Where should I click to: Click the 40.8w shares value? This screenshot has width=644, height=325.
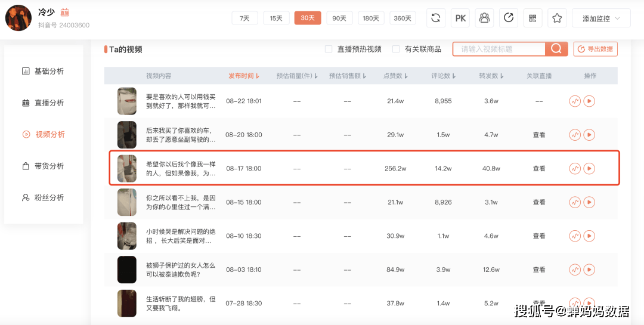pos(491,168)
